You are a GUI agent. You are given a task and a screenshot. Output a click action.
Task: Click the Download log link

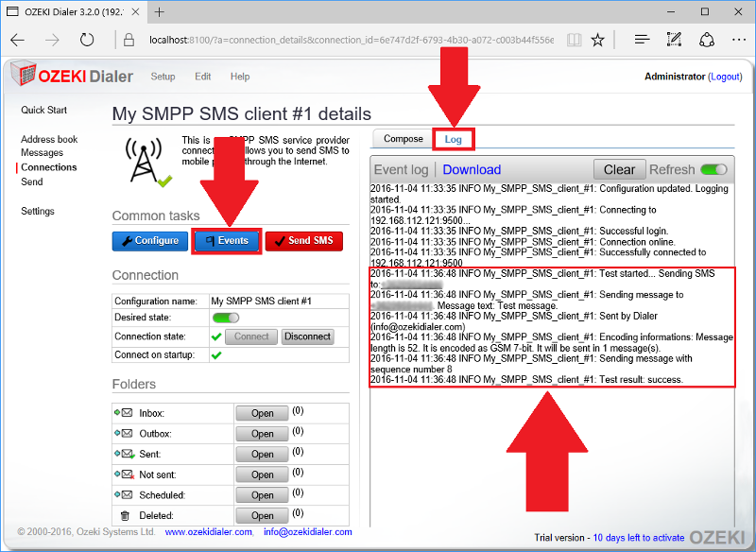pyautogui.click(x=472, y=169)
